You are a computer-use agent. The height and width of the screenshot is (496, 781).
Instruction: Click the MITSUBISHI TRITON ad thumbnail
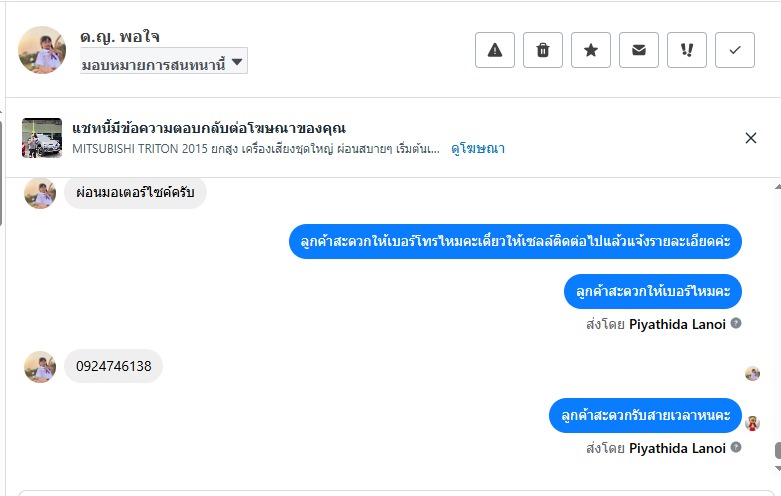[42, 138]
